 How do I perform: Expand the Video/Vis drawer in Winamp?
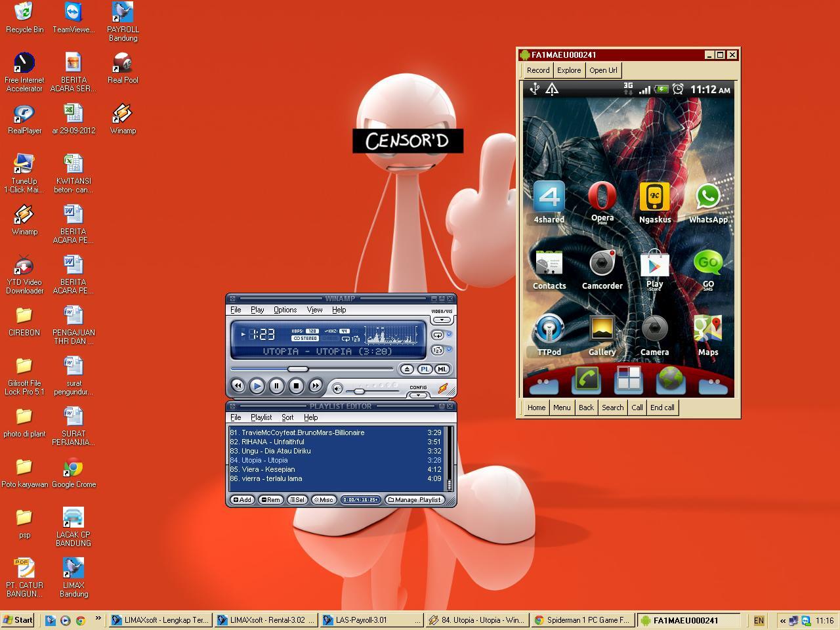coord(442,320)
